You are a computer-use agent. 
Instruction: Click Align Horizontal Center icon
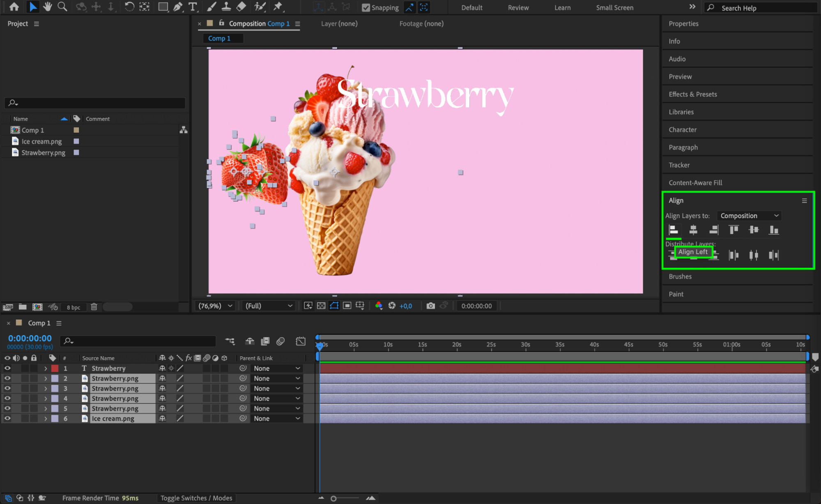[x=693, y=230]
